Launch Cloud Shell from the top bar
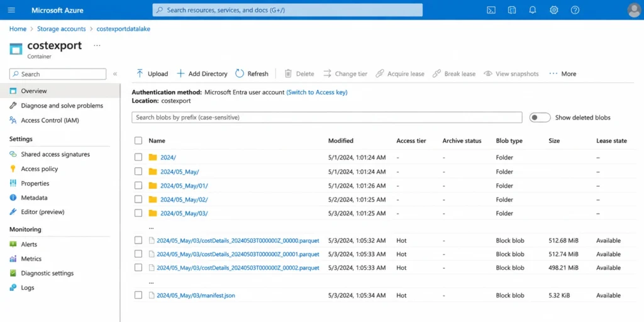Screen dimensions: 644x322 (491, 10)
